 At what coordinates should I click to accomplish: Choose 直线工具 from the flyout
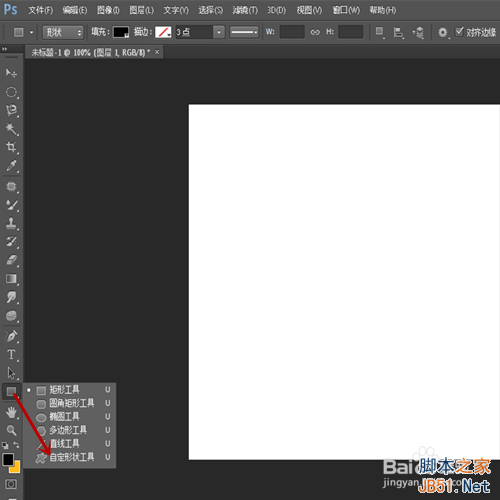click(x=69, y=444)
